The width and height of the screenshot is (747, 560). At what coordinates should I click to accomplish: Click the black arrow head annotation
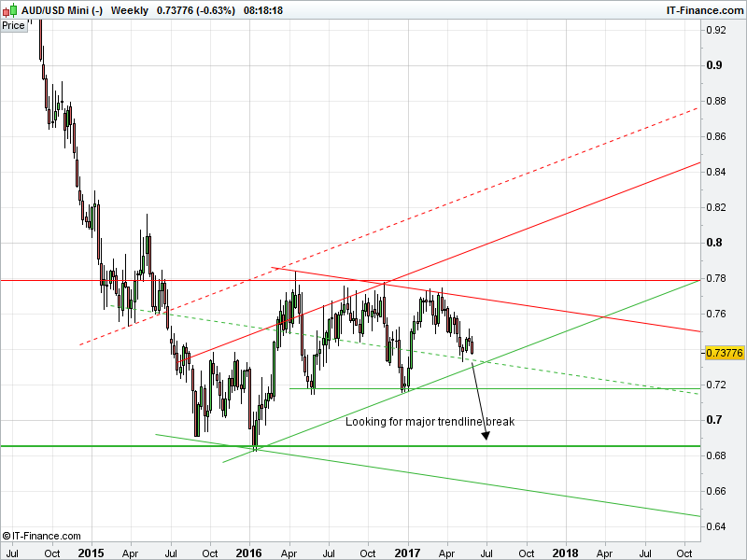487,441
